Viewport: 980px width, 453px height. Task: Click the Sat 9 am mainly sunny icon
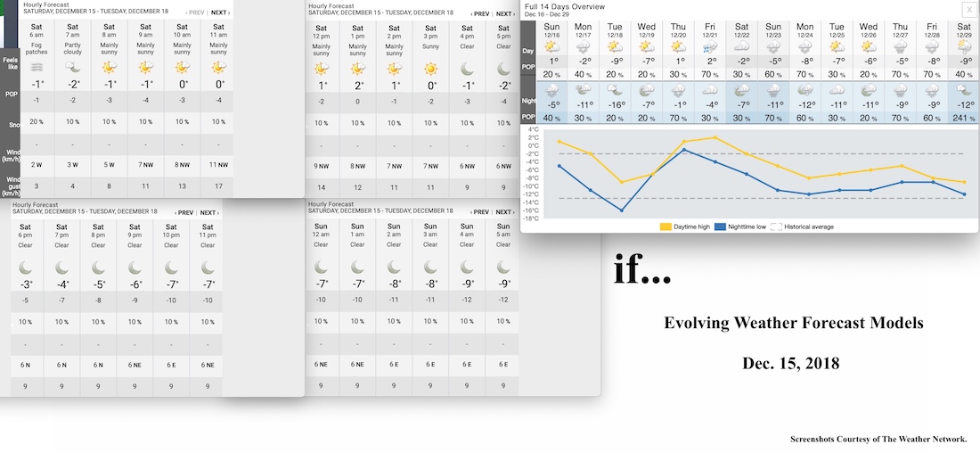coord(145,68)
